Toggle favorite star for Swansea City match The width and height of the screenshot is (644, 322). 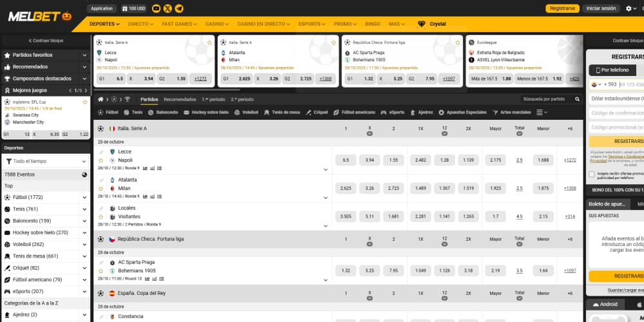pos(85,102)
